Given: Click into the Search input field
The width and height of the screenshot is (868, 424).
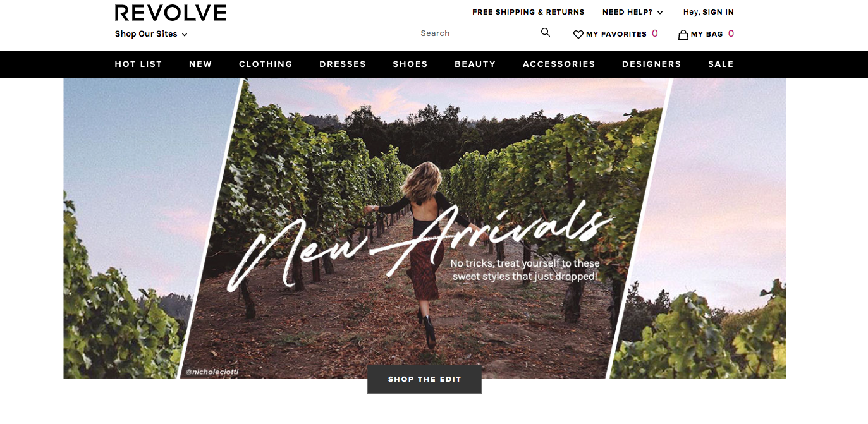Looking at the screenshot, I should click(x=479, y=33).
